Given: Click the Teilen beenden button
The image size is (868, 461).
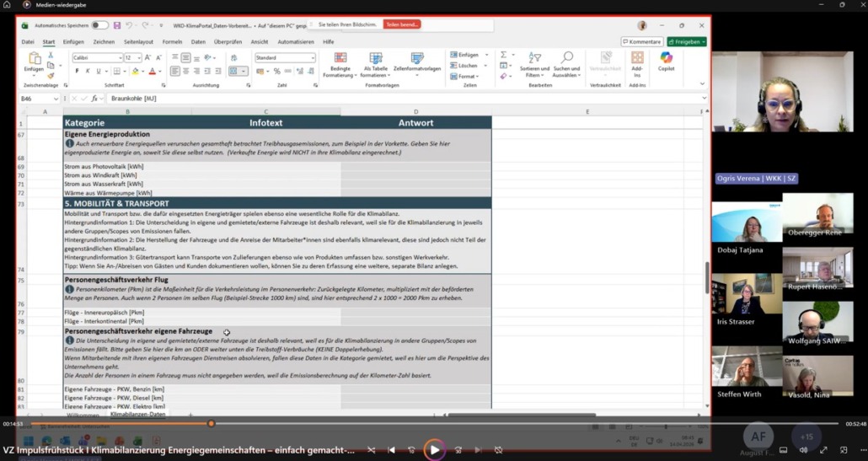Looking at the screenshot, I should [401, 24].
